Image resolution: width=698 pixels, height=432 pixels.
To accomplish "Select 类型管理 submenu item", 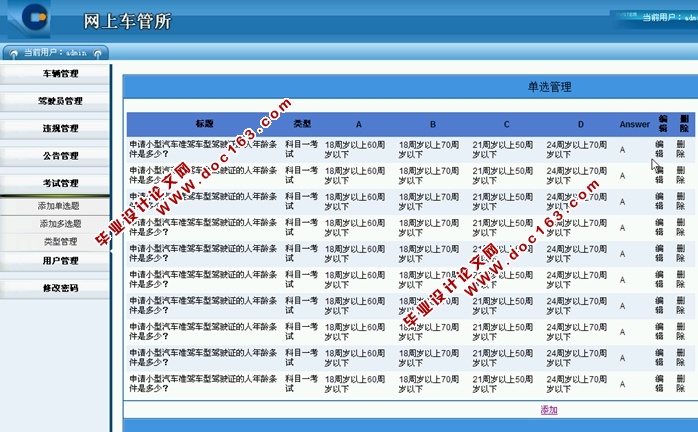I will pyautogui.click(x=61, y=241).
